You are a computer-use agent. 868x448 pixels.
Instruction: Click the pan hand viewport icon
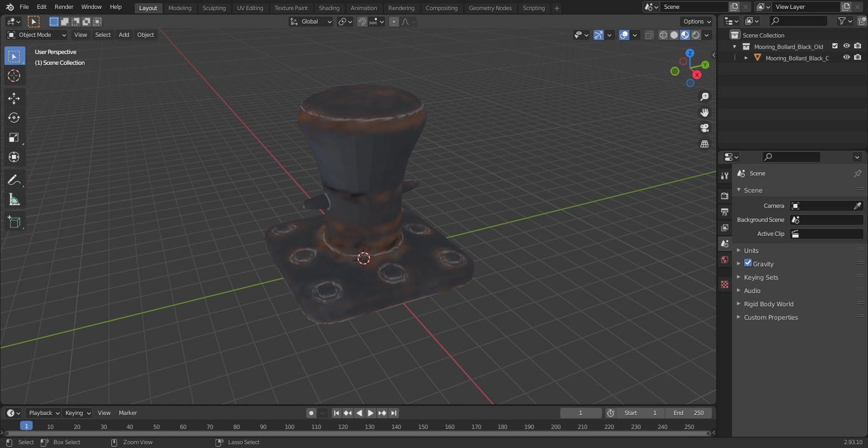(x=704, y=112)
